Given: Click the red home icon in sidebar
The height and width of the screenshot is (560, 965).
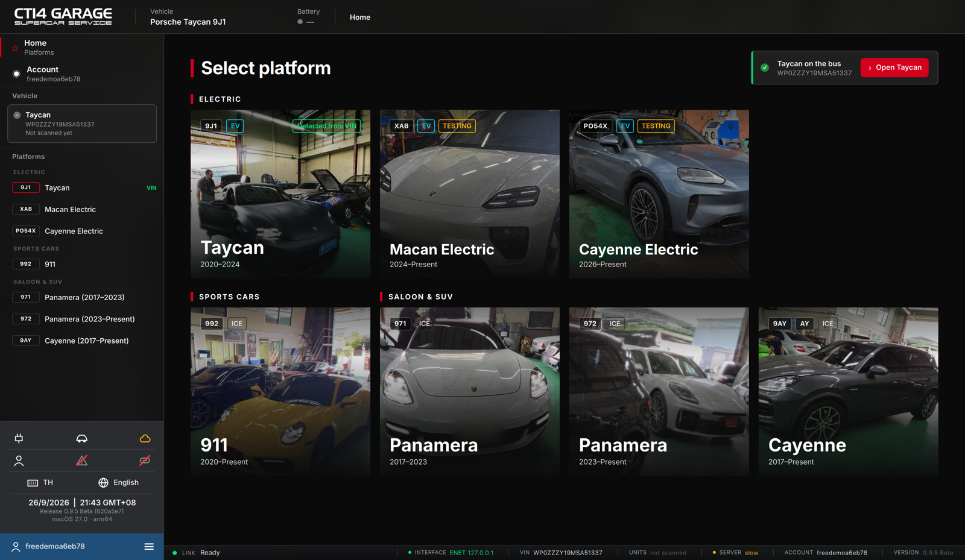Looking at the screenshot, I should pos(15,47).
